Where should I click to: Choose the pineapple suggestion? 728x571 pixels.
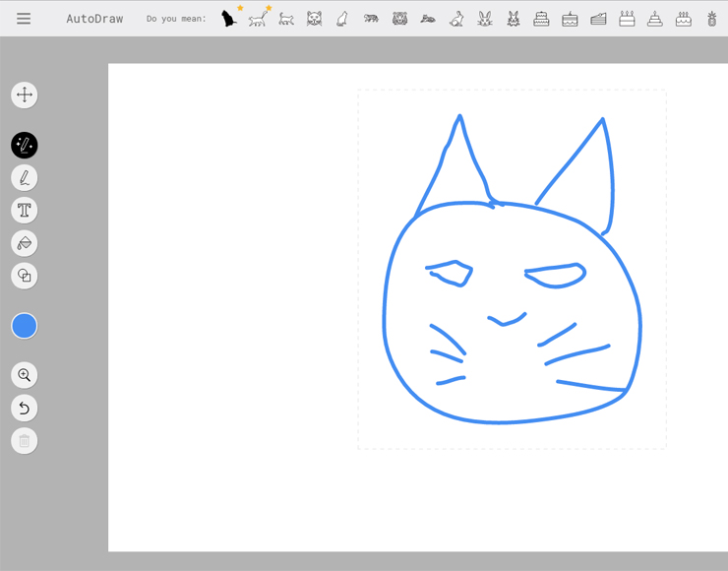coord(712,19)
